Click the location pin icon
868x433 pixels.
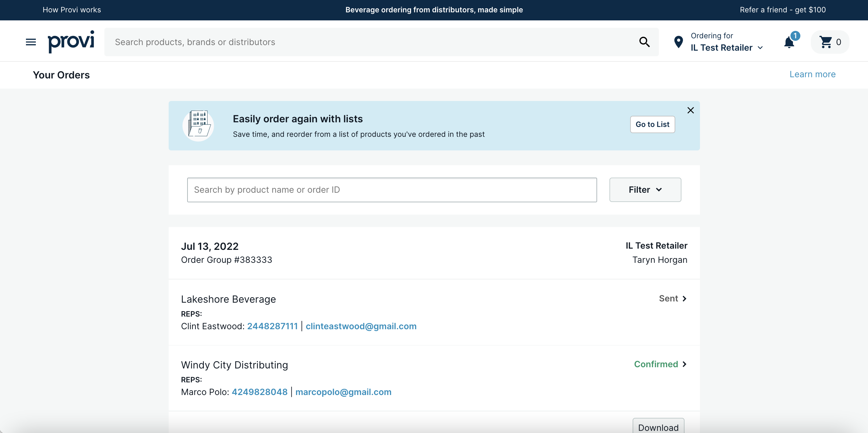pyautogui.click(x=678, y=42)
